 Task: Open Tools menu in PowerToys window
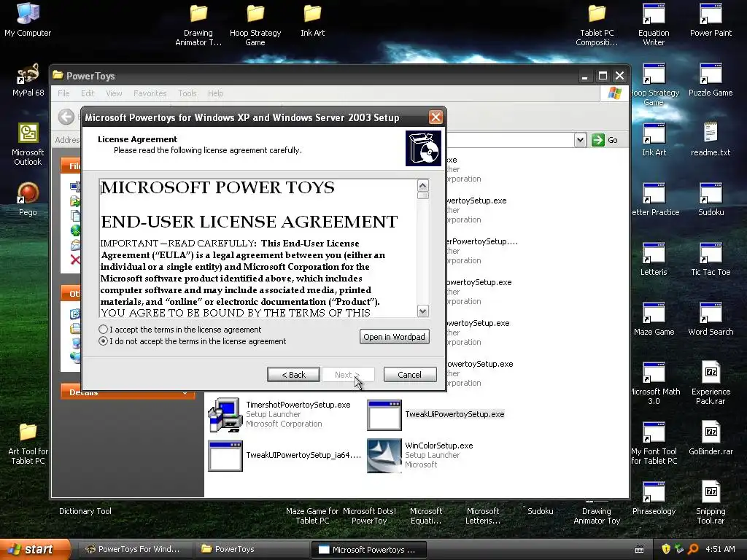[x=187, y=93]
